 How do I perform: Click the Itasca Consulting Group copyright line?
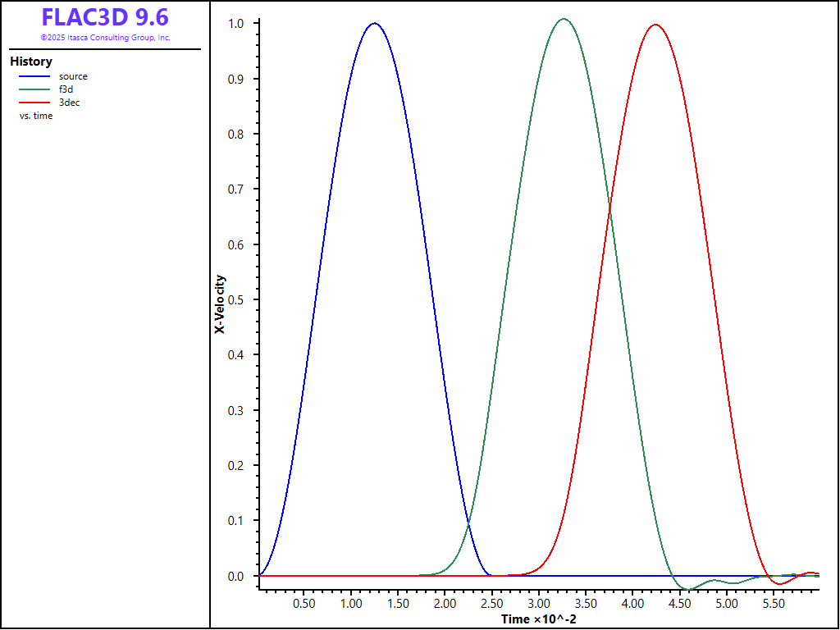pos(105,38)
